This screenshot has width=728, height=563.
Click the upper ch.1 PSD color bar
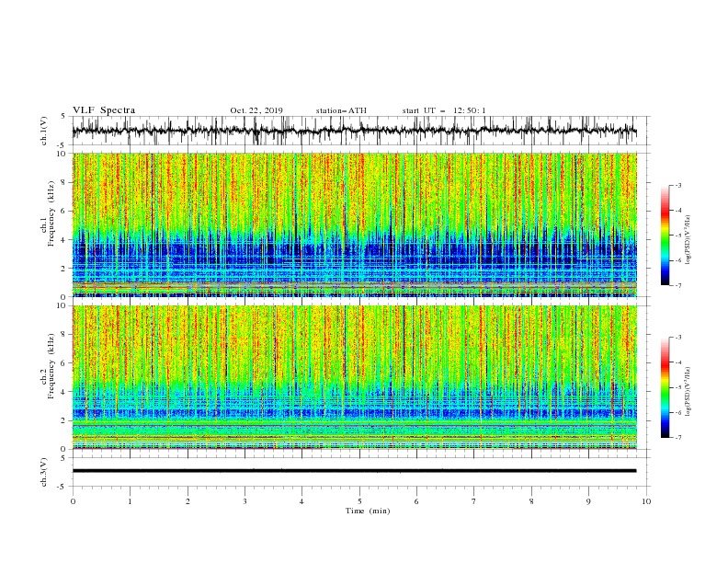click(665, 236)
